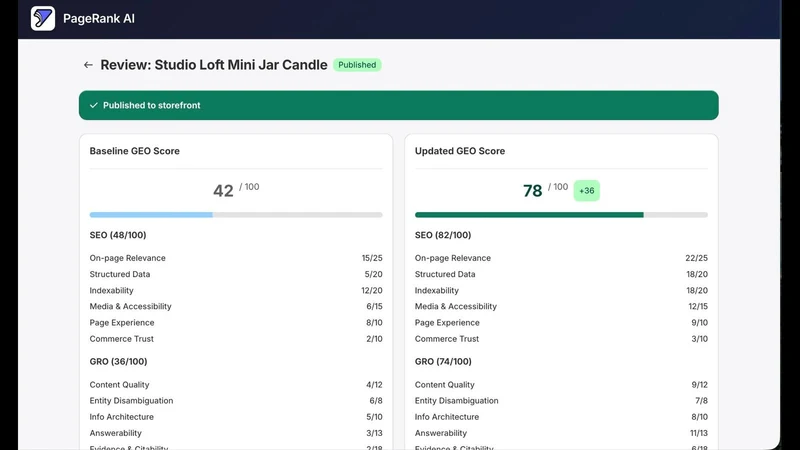Click the GRO (36/100) heading
The image size is (800, 450).
[x=118, y=361]
